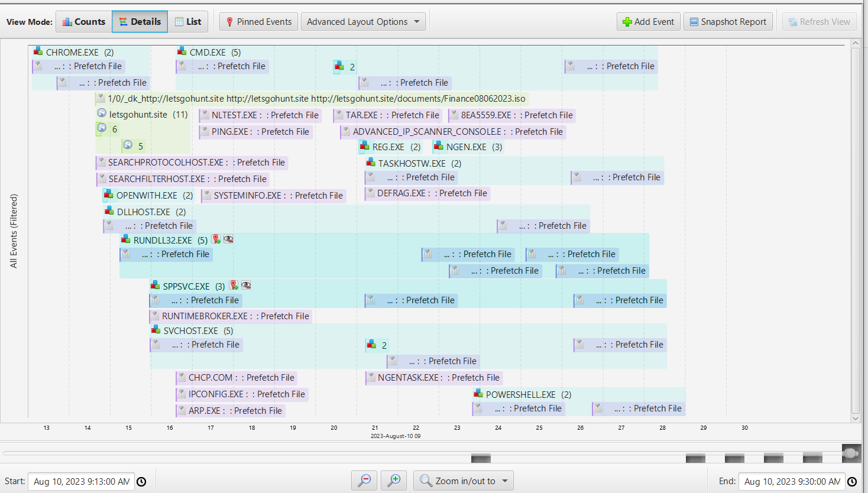Select ADVANCED_IP_SCANNER_CONSOLE.E Prefetch File event
Screen dimensions: 868x493
pyautogui.click(x=453, y=132)
